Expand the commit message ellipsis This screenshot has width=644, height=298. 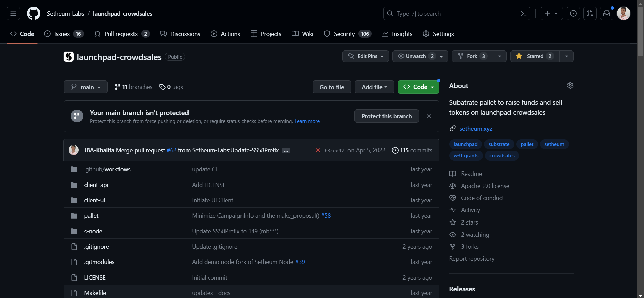pos(286,151)
